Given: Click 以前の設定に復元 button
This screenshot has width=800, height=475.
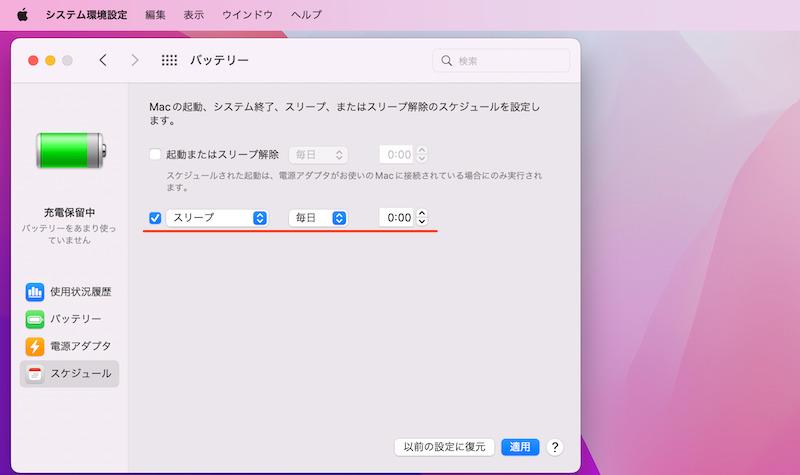Looking at the screenshot, I should [x=444, y=447].
